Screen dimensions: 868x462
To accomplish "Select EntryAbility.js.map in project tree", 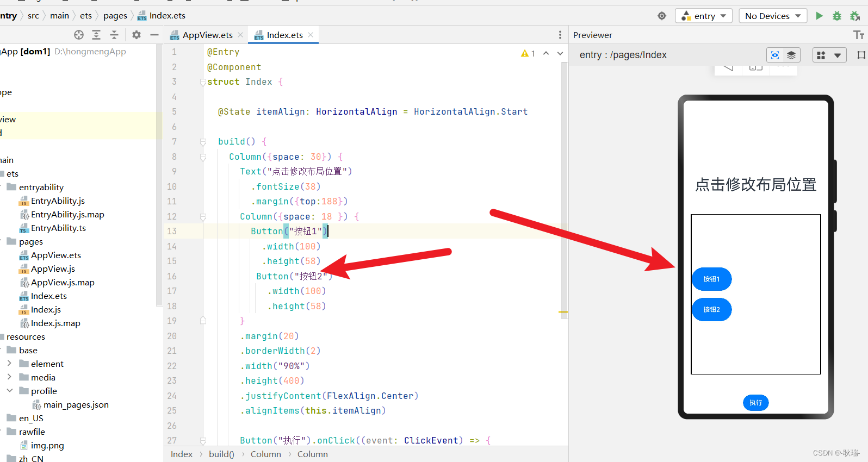I will [x=67, y=215].
